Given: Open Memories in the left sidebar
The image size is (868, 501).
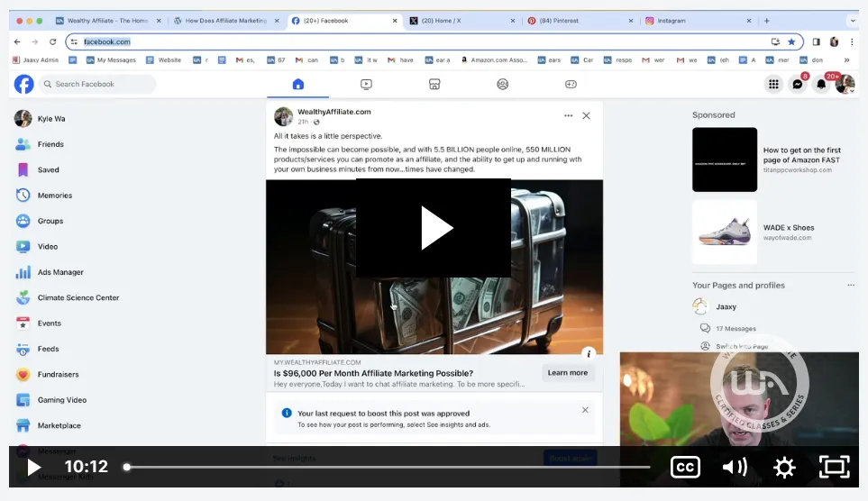Looking at the screenshot, I should point(54,195).
